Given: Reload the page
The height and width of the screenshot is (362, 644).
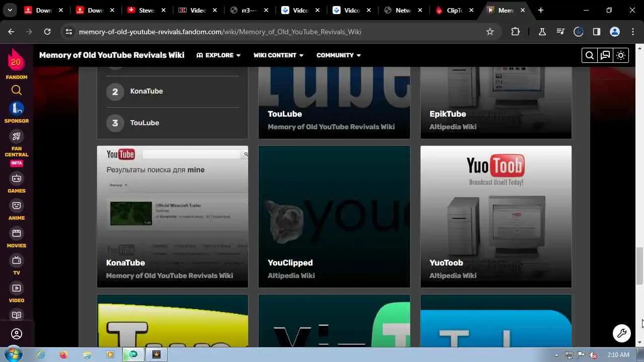Looking at the screenshot, I should [47, 32].
